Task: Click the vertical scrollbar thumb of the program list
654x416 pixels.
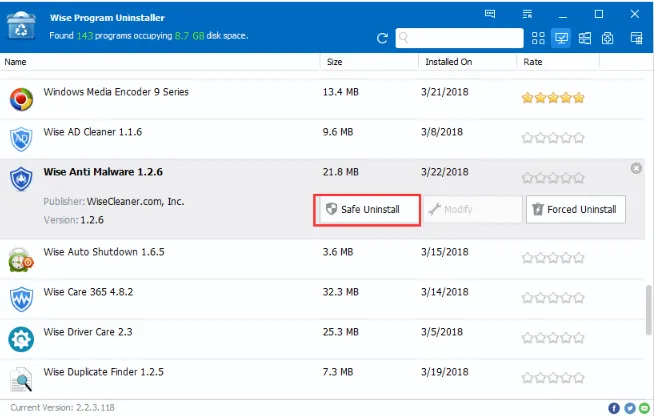Action: click(649, 310)
